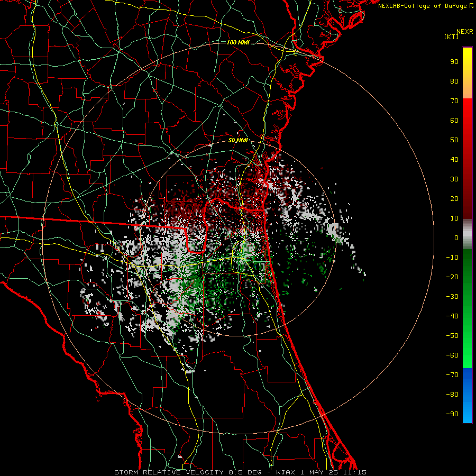Click the 50 value on velocity scale
476x476 pixels.
click(454, 140)
